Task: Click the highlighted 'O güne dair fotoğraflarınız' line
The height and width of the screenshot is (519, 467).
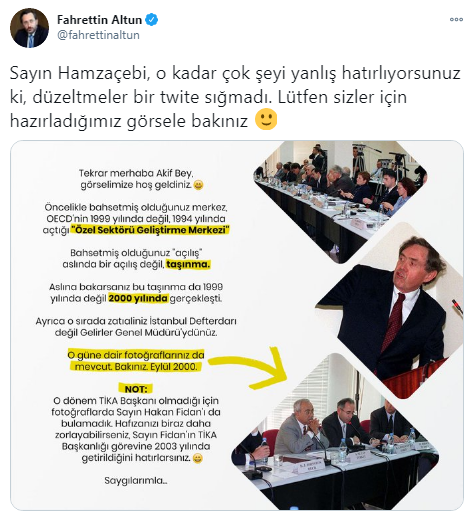Action: pyautogui.click(x=136, y=355)
